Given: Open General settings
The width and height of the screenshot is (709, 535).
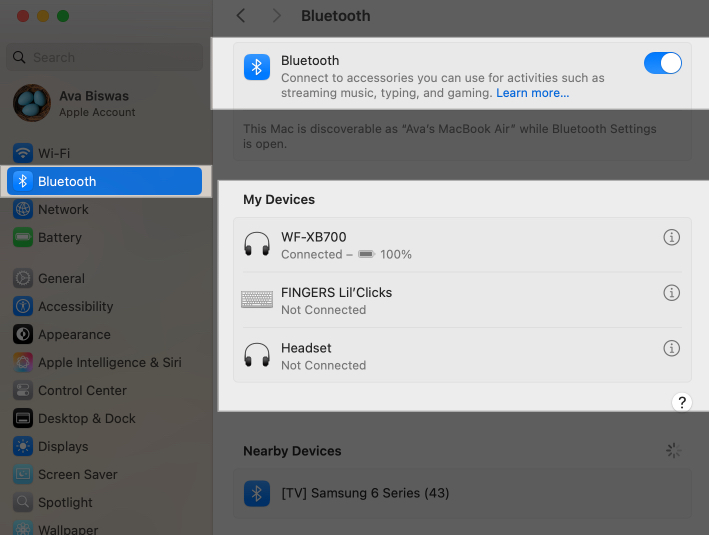Looking at the screenshot, I should (104, 279).
